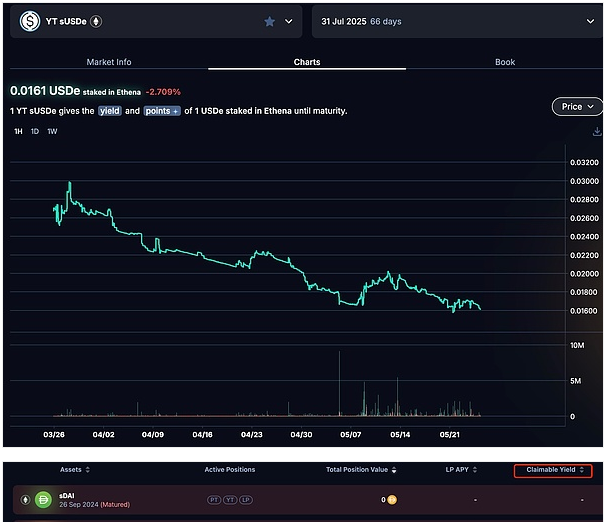Toggle the favorite star for YT sUSDe
This screenshot has width=607, height=522.
tap(269, 21)
